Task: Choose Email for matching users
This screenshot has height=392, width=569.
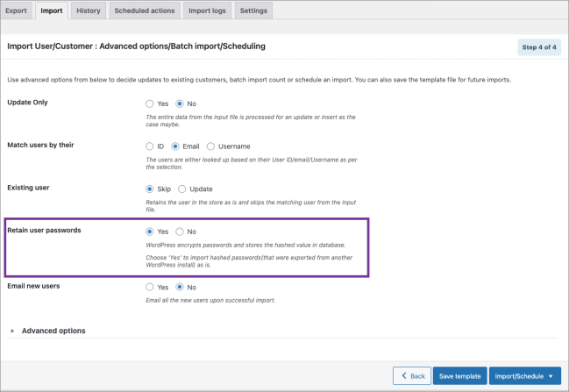Action: click(x=175, y=146)
